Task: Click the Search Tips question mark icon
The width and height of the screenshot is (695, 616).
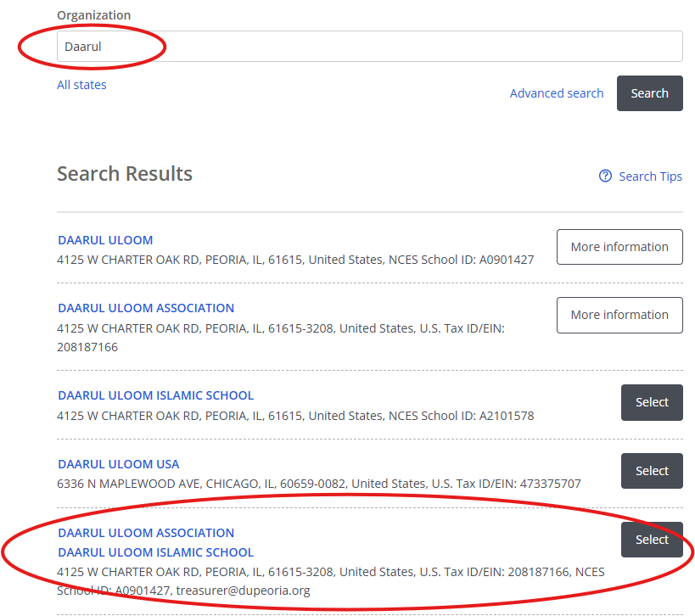Action: click(605, 176)
